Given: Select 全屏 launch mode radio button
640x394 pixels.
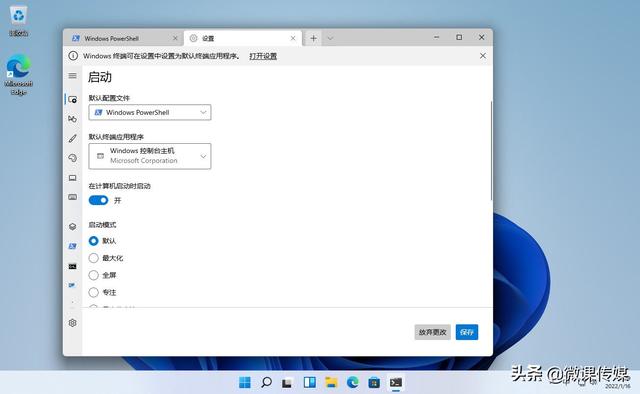Looking at the screenshot, I should coord(93,275).
